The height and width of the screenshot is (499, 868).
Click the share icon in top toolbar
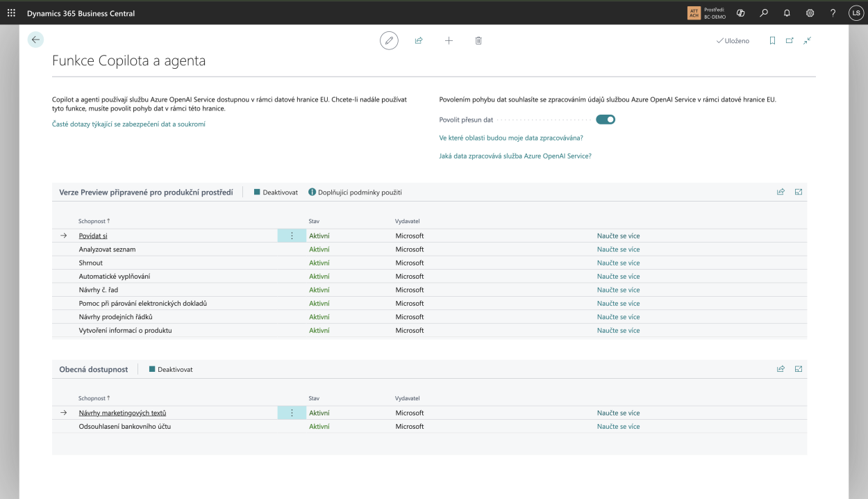pos(419,41)
